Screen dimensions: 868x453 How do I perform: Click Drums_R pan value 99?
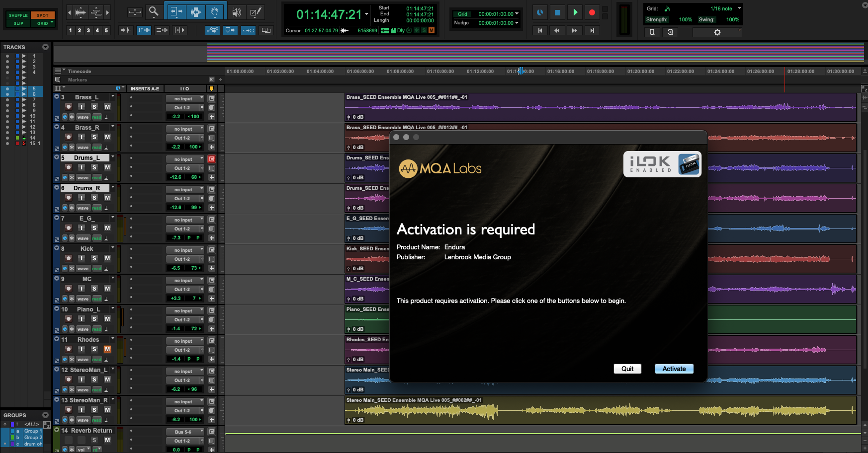pyautogui.click(x=194, y=208)
